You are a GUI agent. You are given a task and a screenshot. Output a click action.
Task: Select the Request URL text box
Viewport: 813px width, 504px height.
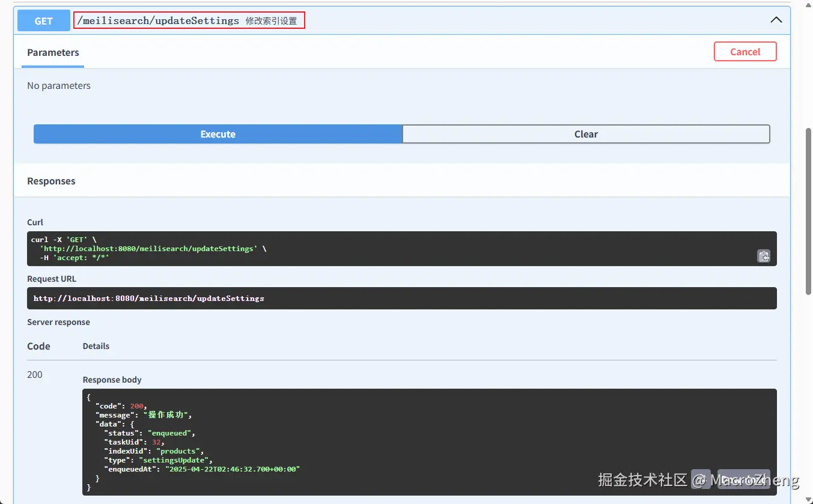(x=401, y=298)
